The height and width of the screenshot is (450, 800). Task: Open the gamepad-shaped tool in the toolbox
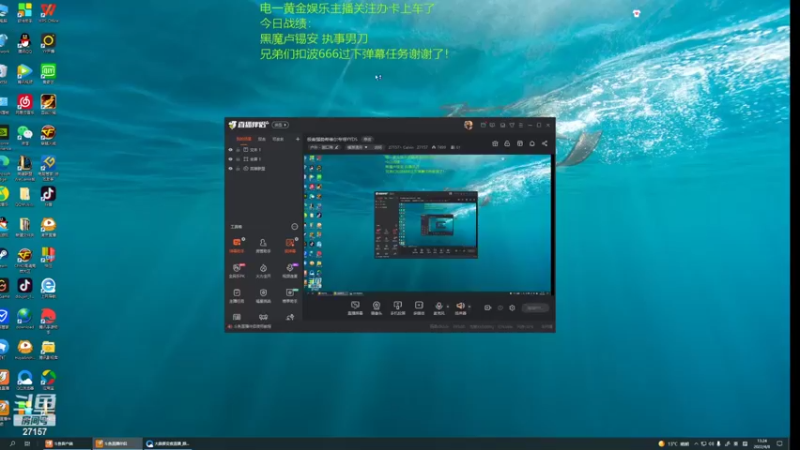pos(263,317)
